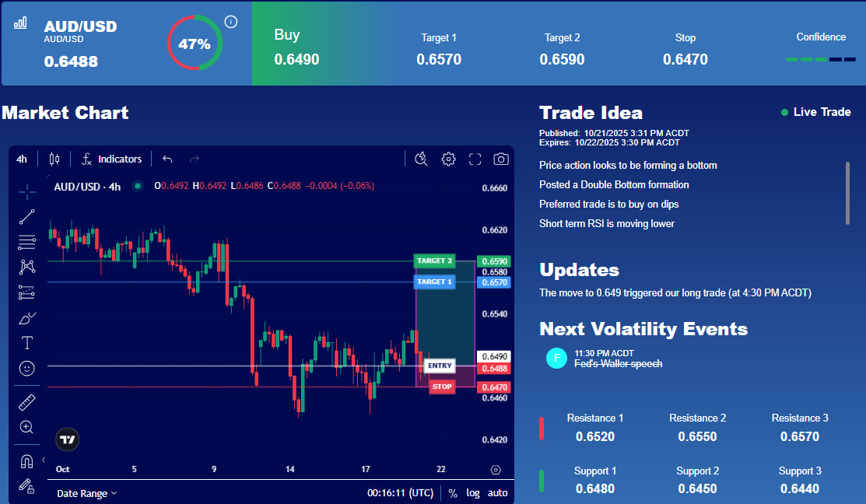The height and width of the screenshot is (504, 866).
Task: Open chart settings gear icon
Action: coord(448,159)
